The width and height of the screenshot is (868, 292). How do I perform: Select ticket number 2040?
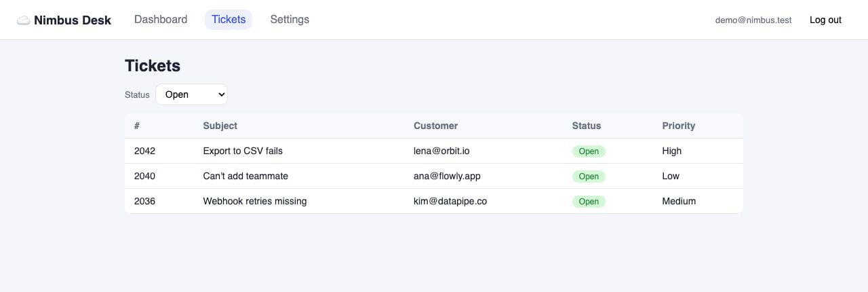[144, 176]
